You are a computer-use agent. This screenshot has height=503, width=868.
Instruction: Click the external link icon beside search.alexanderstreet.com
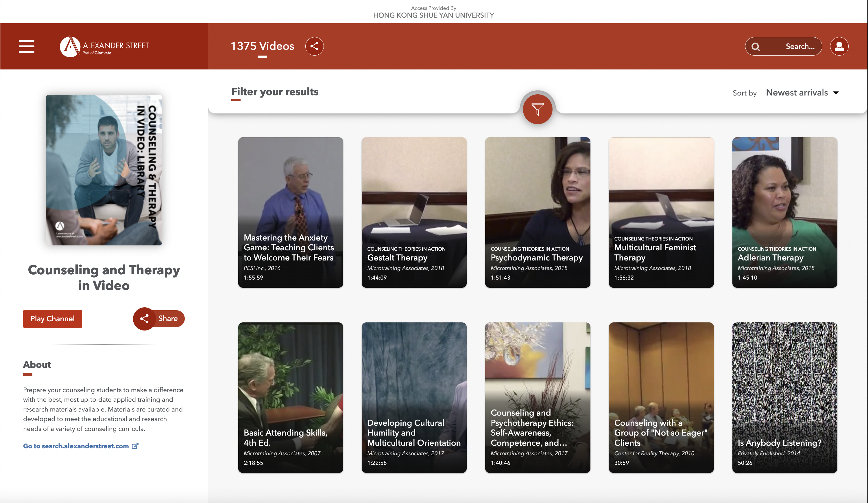135,446
